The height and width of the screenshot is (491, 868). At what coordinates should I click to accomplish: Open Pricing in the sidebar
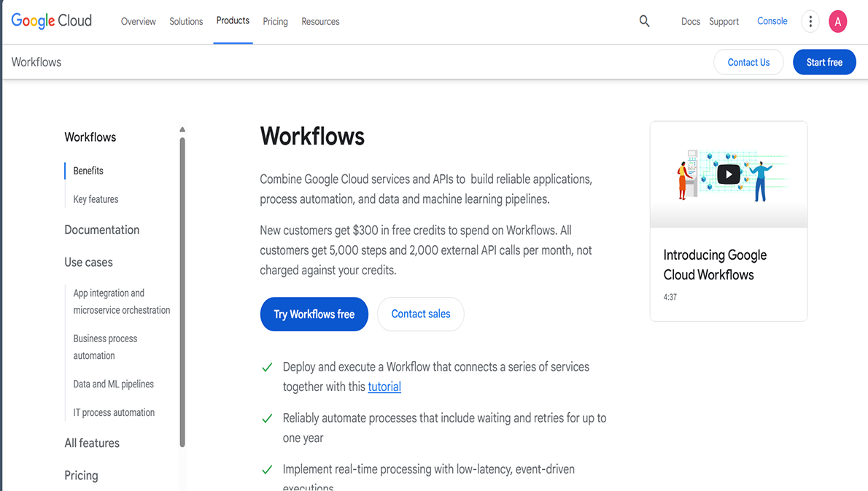pyautogui.click(x=82, y=476)
